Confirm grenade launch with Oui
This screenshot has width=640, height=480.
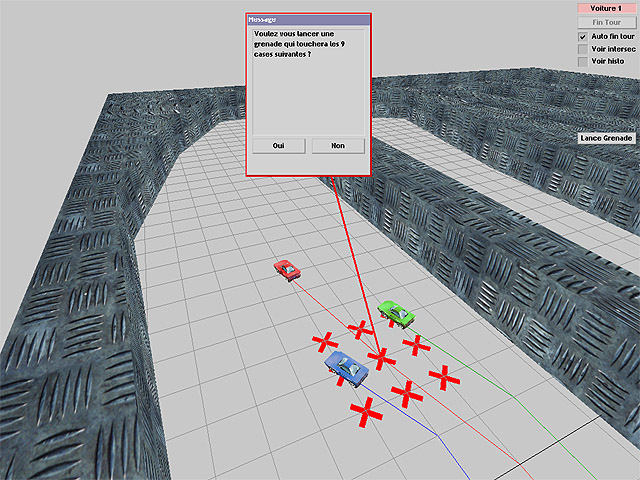pos(278,146)
